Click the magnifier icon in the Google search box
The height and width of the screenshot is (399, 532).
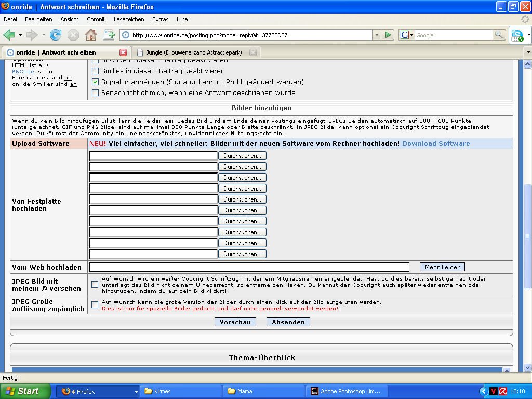click(x=500, y=35)
